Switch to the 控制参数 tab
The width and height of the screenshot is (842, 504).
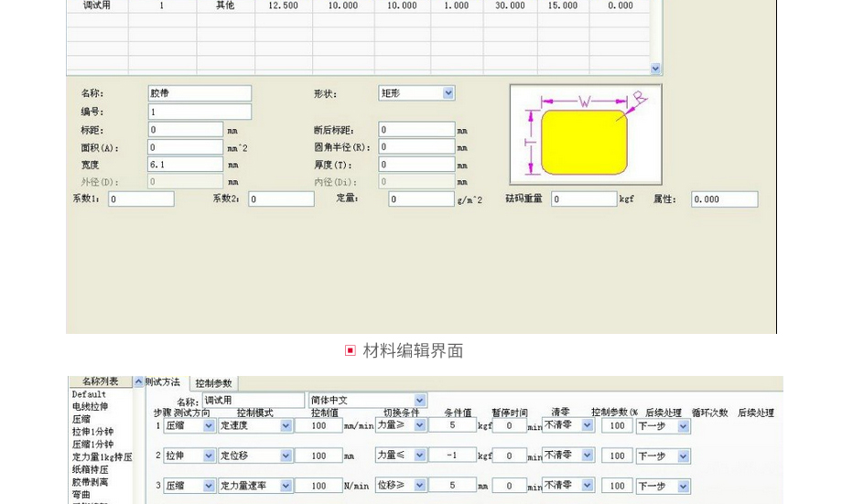point(214,383)
